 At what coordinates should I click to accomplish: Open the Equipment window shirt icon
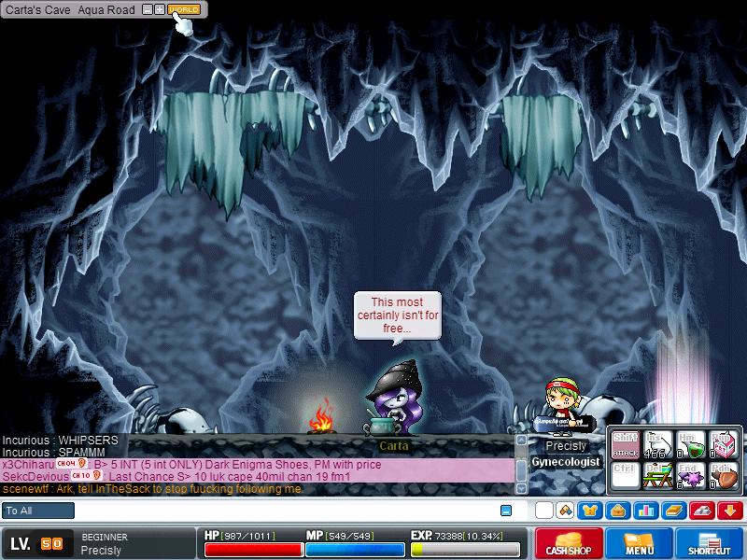coord(589,511)
